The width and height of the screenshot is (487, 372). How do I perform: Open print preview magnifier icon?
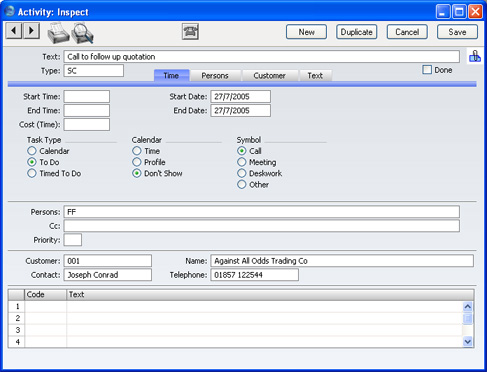pyautogui.click(x=82, y=33)
